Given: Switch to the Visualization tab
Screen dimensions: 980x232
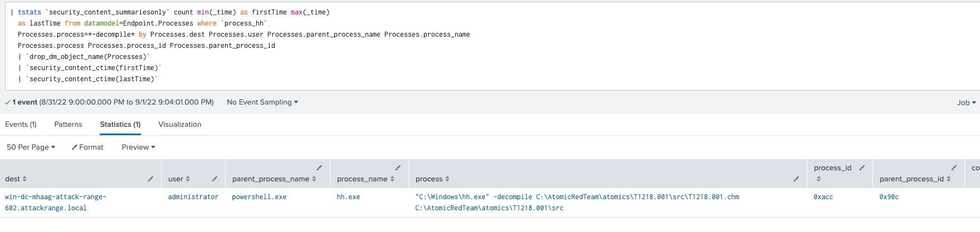Looking at the screenshot, I should [x=180, y=125].
